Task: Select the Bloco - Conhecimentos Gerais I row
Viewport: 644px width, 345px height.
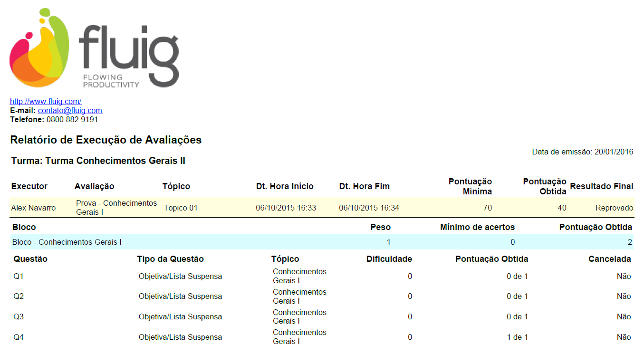Action: click(321, 242)
